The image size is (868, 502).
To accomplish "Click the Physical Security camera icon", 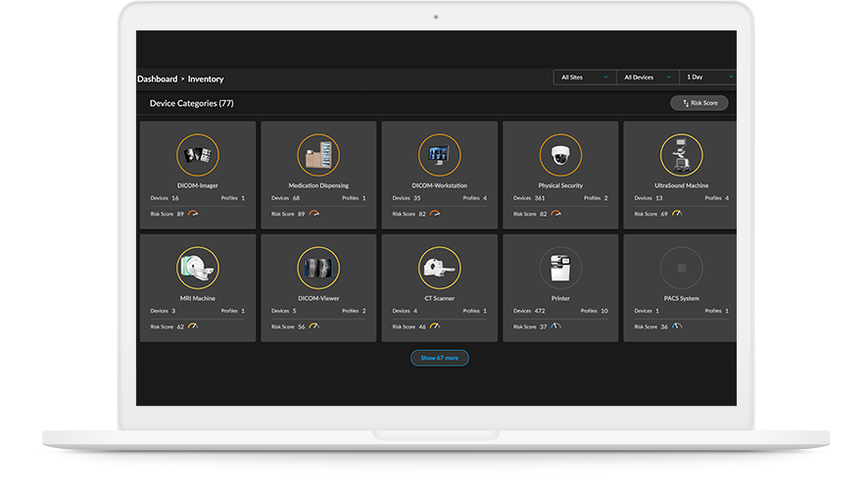I will (560, 155).
